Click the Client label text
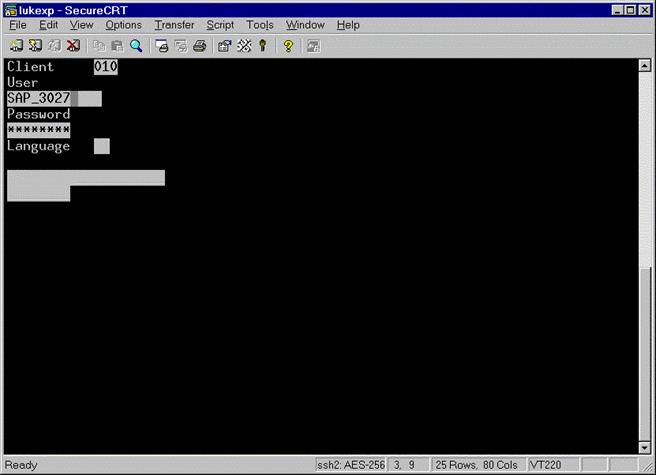 point(30,67)
